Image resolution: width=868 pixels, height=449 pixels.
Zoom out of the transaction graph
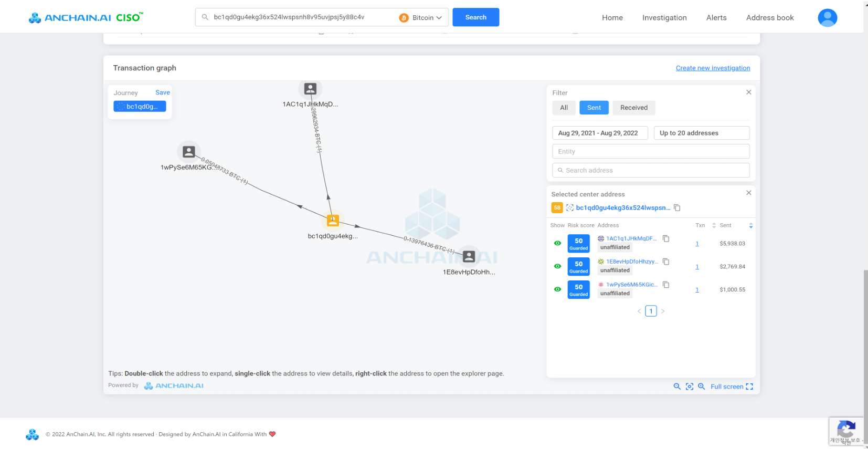pyautogui.click(x=677, y=387)
